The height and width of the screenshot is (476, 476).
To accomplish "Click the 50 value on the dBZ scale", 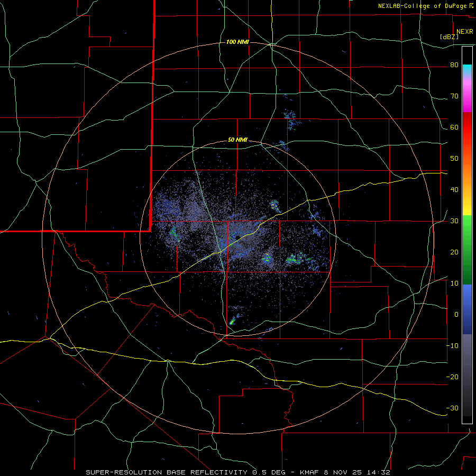I will [454, 159].
